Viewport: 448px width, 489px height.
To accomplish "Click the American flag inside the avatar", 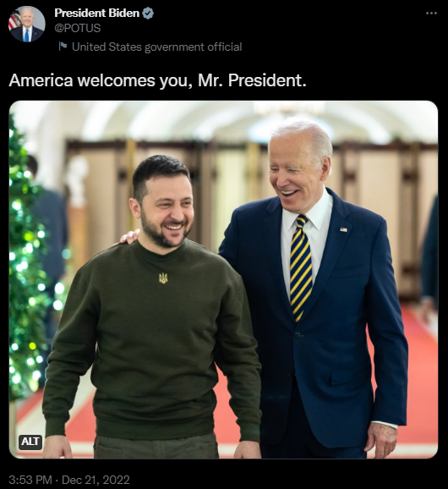I will pos(14,20).
